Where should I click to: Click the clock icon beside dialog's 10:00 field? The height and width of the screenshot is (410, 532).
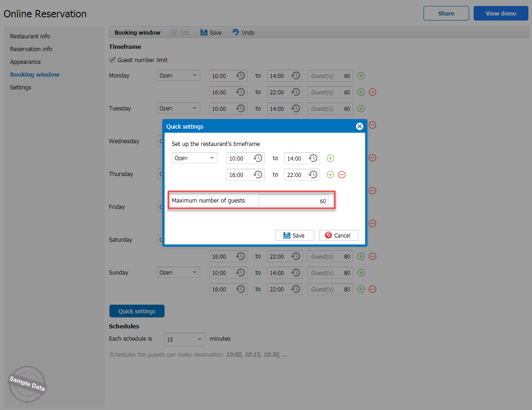[258, 158]
